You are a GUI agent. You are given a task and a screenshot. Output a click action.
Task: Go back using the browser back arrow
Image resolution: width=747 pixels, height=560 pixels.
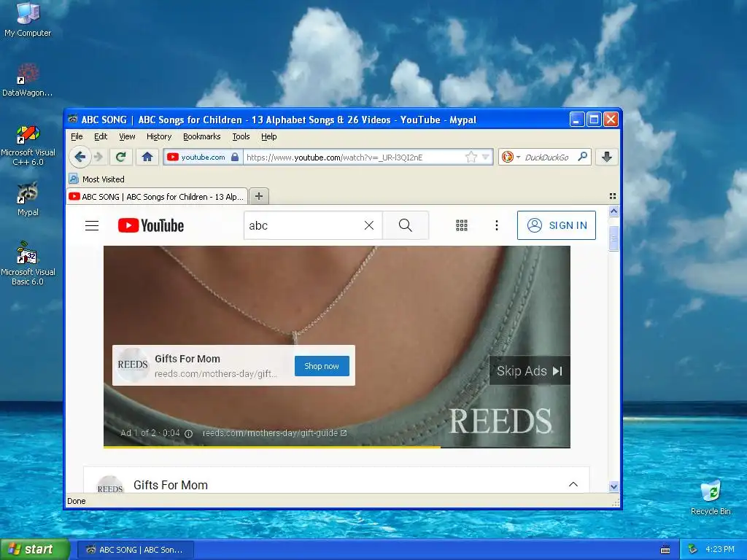pyautogui.click(x=80, y=157)
